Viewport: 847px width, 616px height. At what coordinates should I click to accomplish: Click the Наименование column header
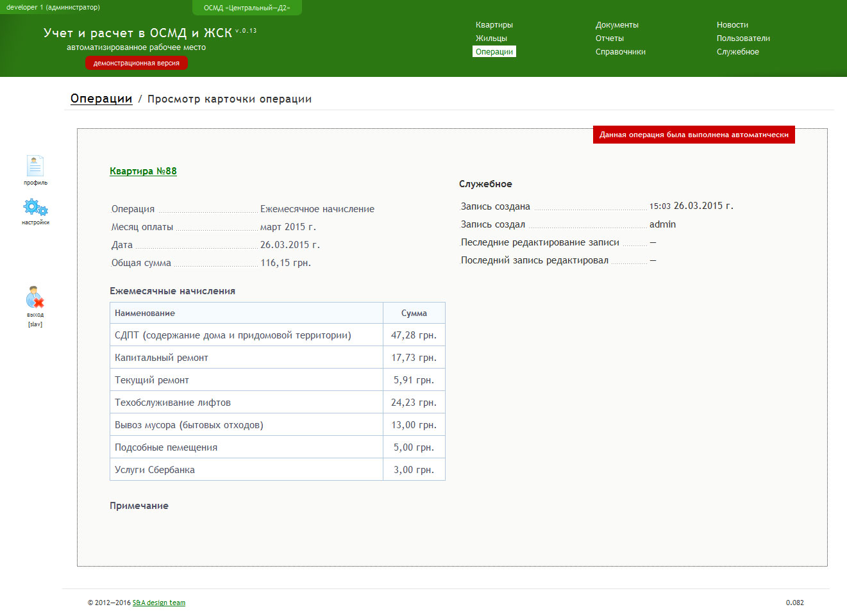246,313
